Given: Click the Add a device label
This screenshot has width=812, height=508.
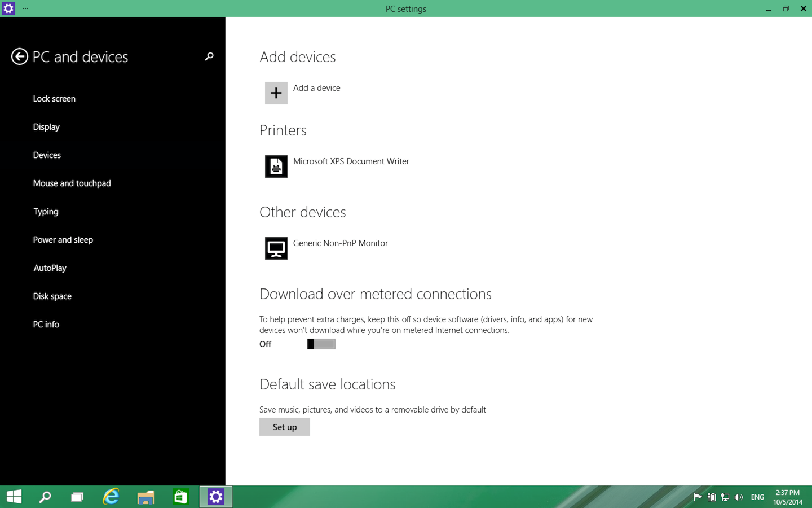Looking at the screenshot, I should tap(317, 88).
